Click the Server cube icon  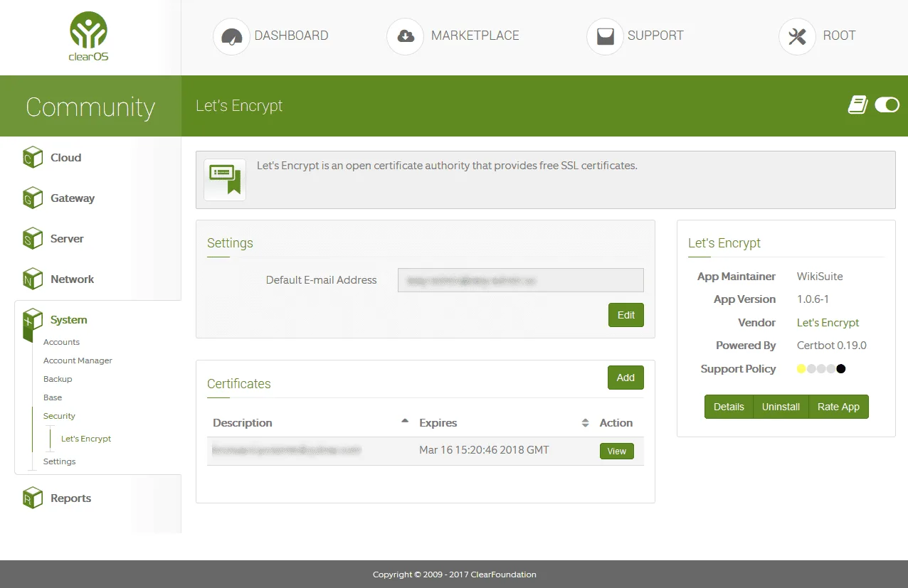click(x=32, y=238)
